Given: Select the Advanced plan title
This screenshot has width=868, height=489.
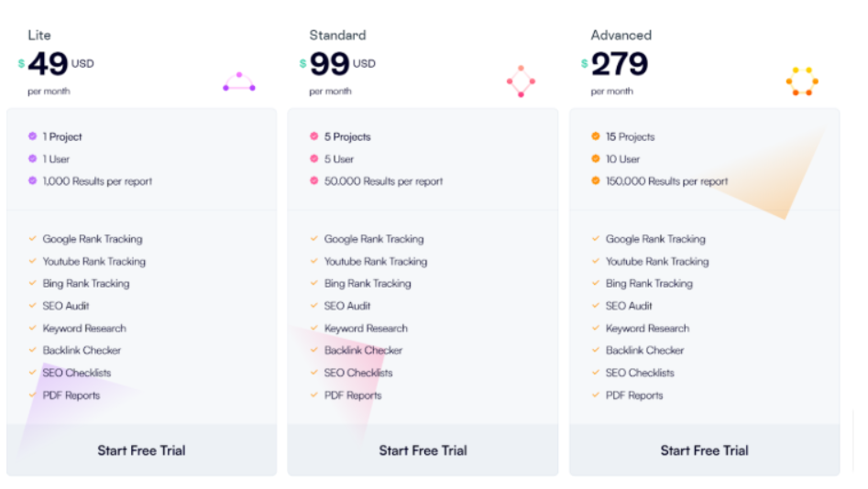Looking at the screenshot, I should 621,35.
